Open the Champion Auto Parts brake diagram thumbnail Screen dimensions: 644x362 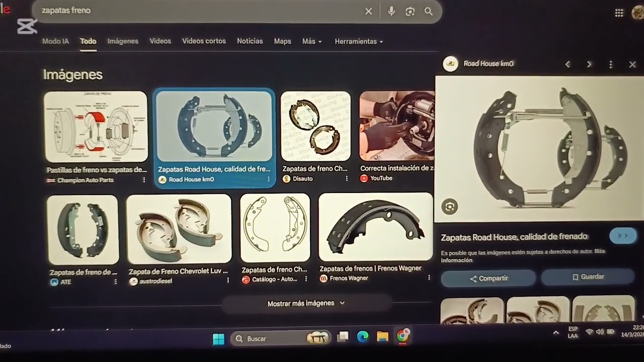pos(96,127)
